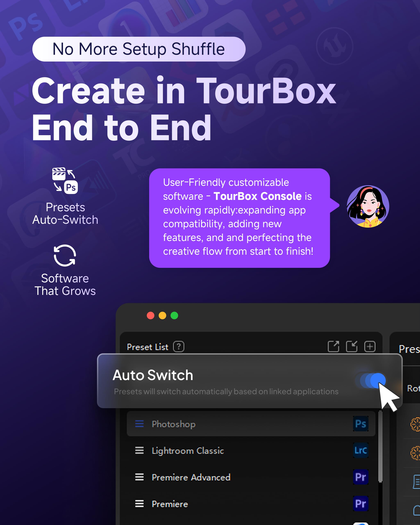Click drag handle beside Lightroom Classic
Image resolution: width=420 pixels, height=525 pixels.
[x=140, y=451]
